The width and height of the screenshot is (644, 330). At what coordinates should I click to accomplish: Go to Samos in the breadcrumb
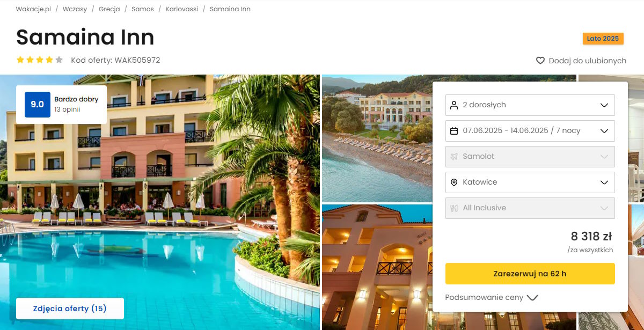[x=143, y=9]
